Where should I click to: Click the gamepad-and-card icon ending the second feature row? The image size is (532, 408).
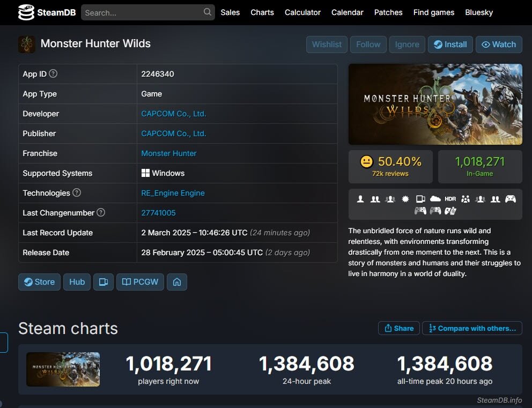click(450, 211)
